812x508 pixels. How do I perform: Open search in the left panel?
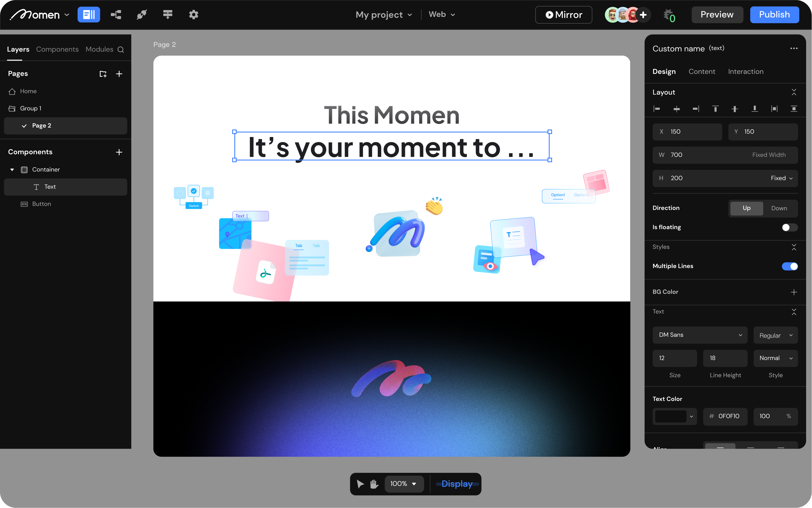coord(121,50)
